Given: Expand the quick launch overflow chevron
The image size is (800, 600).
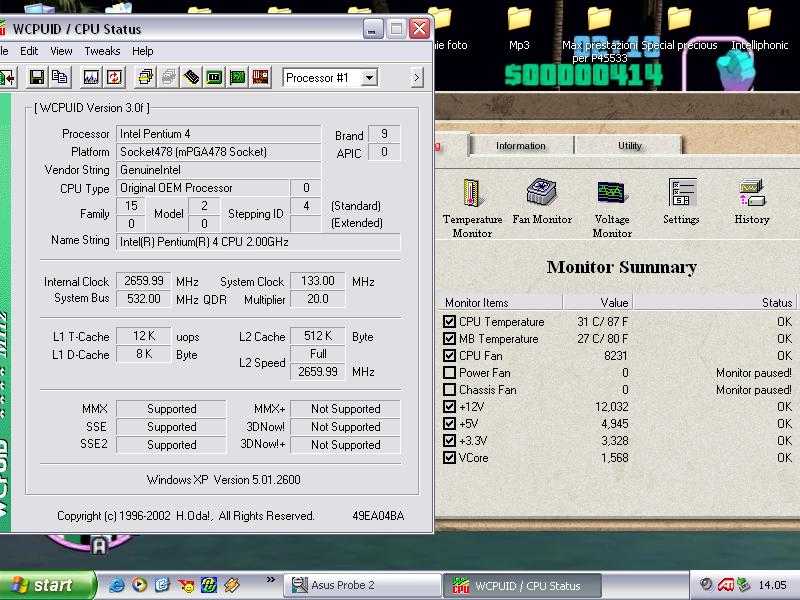Looking at the screenshot, I should click(270, 579).
